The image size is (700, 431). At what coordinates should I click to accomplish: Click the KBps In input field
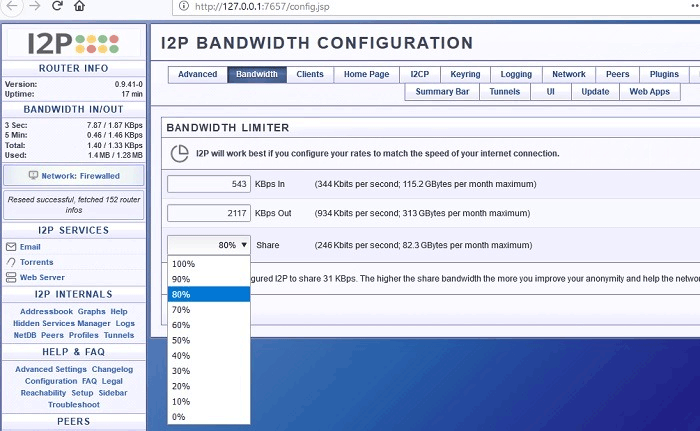point(208,184)
